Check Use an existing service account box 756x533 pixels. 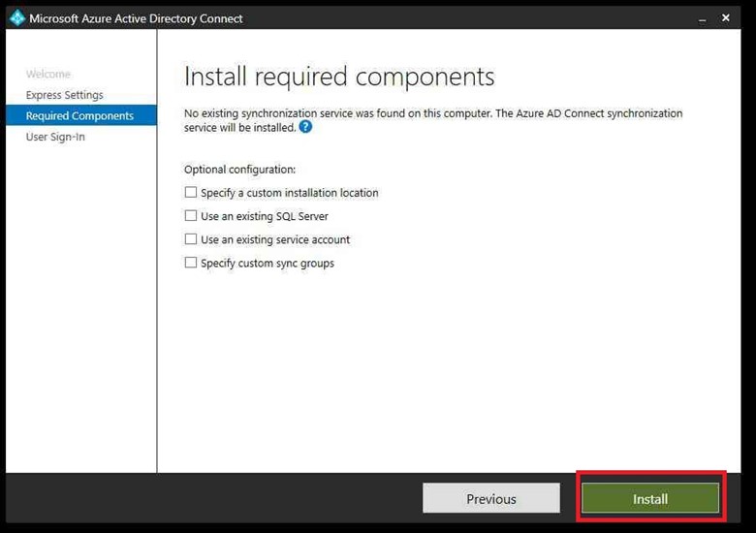[x=191, y=239]
